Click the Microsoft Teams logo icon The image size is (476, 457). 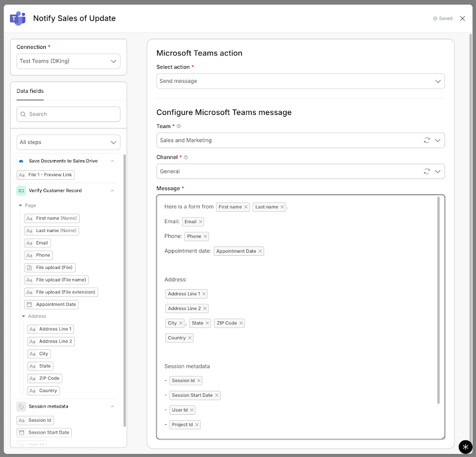coord(18,18)
